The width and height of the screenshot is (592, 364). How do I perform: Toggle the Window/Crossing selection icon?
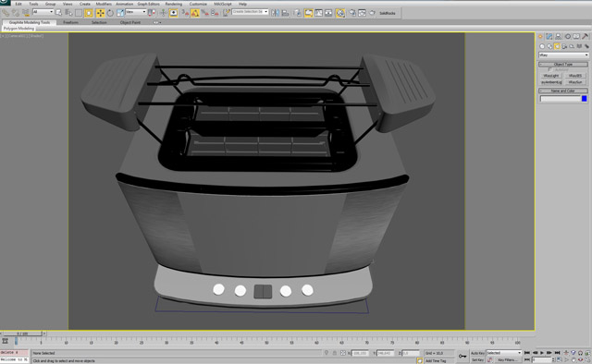point(89,13)
